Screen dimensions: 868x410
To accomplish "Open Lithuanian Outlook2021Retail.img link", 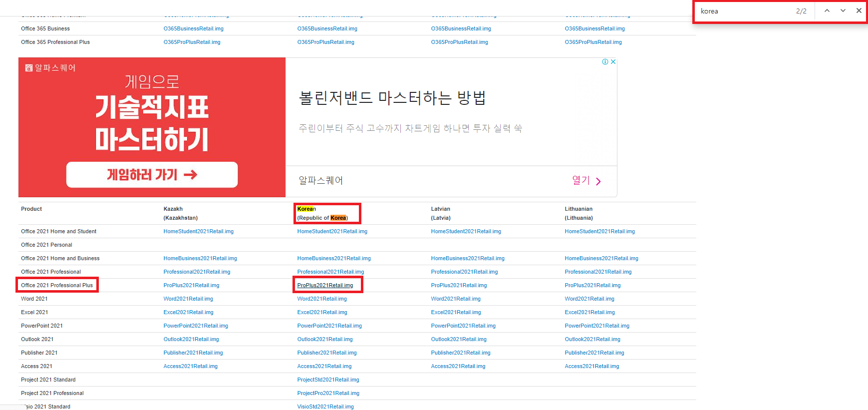I will click(592, 339).
